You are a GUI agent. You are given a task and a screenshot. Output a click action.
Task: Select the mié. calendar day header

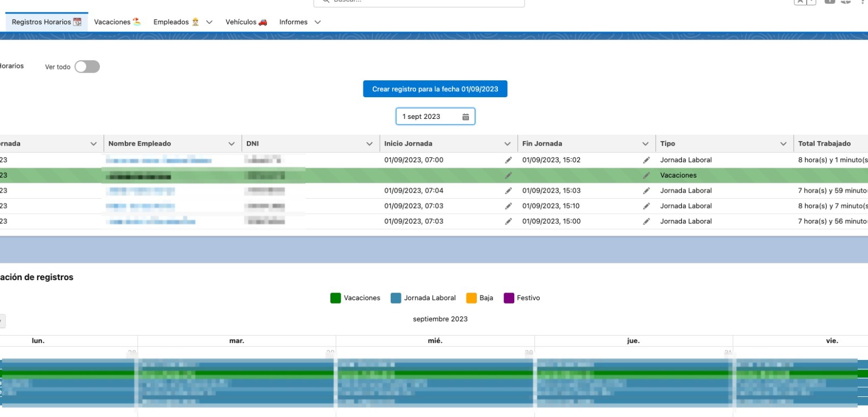click(x=435, y=341)
